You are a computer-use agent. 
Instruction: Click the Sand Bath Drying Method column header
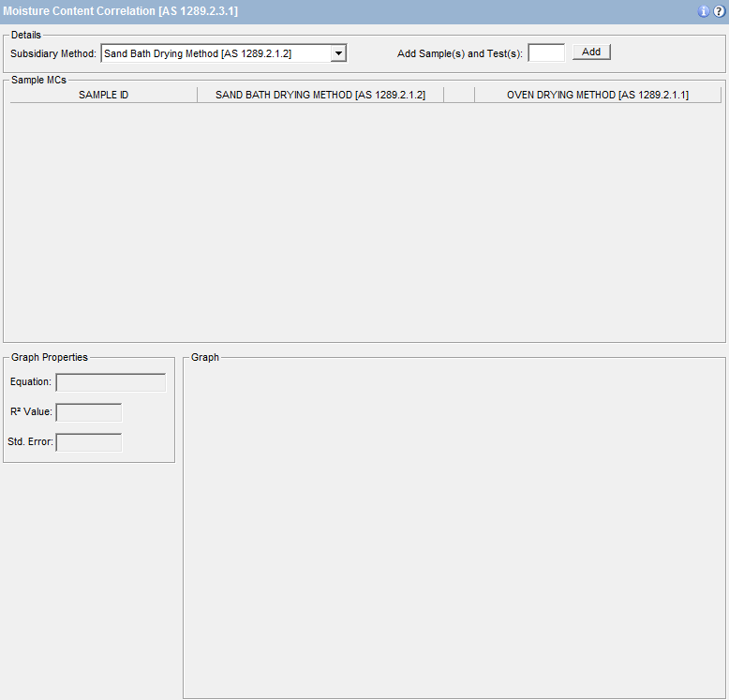tap(320, 95)
